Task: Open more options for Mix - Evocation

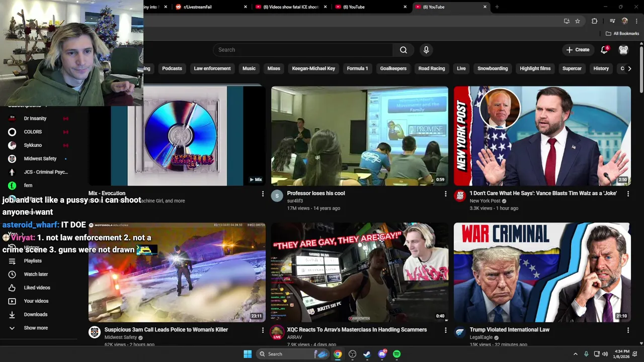Action: [263, 194]
